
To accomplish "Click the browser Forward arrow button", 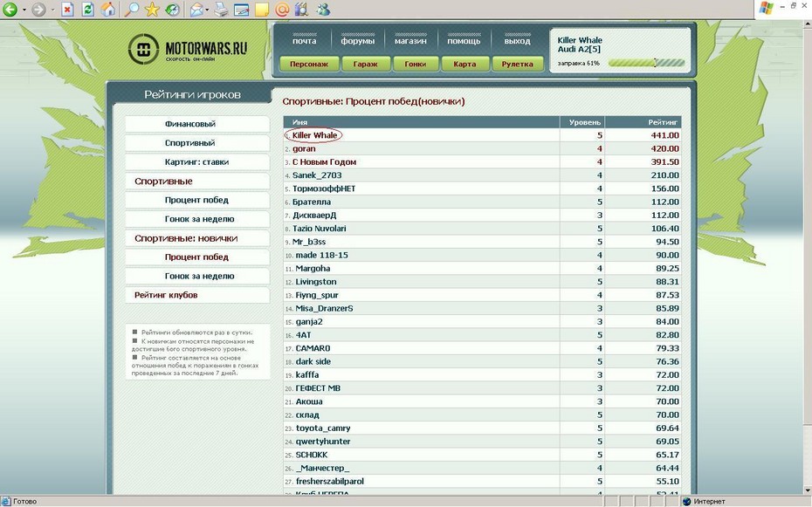I will pos(38,10).
